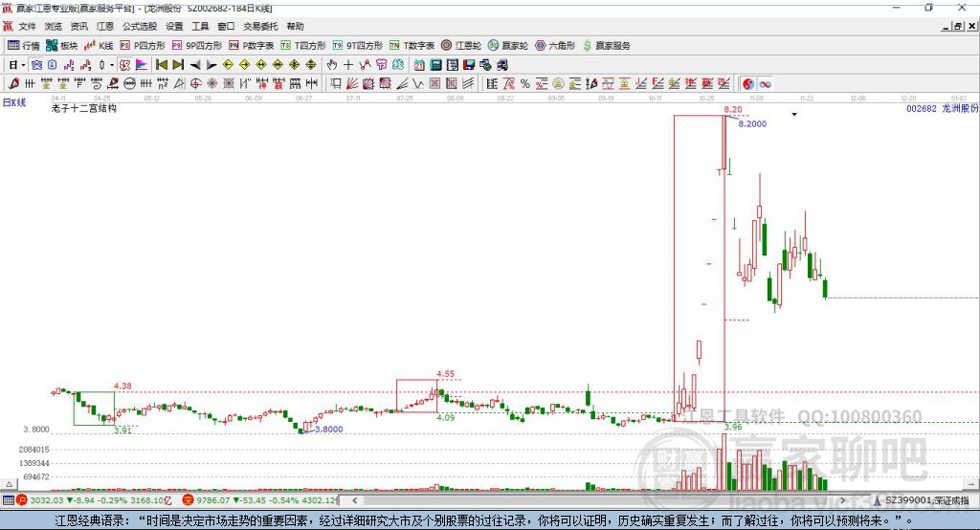This screenshot has width=980, height=530.
Task: Step chart right with black arrow
Action: pos(212,65)
